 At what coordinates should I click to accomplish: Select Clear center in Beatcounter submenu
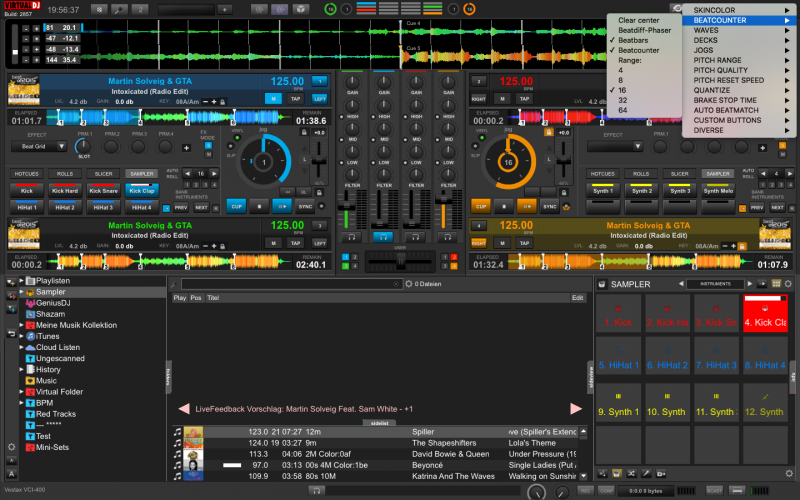(638, 20)
